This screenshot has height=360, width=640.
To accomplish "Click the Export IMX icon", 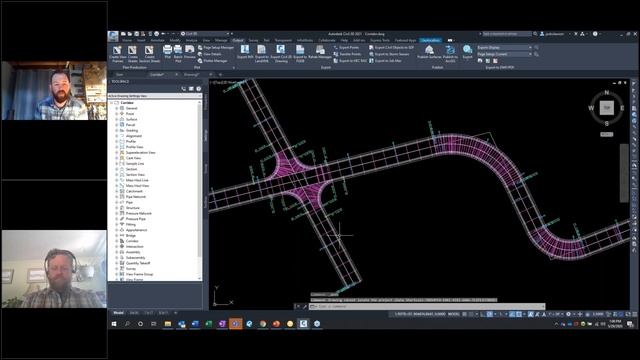I will tap(245, 52).
